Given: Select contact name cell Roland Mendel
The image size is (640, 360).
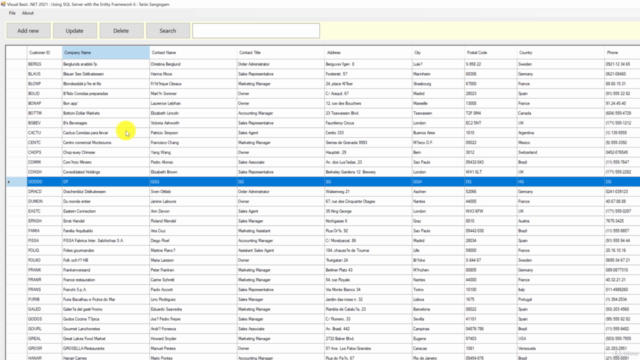Looking at the screenshot, I should tap(193, 221).
